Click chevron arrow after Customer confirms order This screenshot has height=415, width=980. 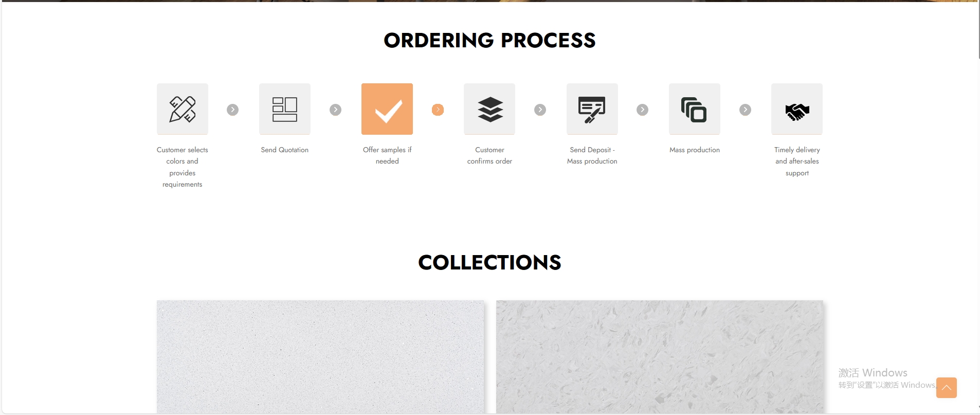pyautogui.click(x=540, y=110)
